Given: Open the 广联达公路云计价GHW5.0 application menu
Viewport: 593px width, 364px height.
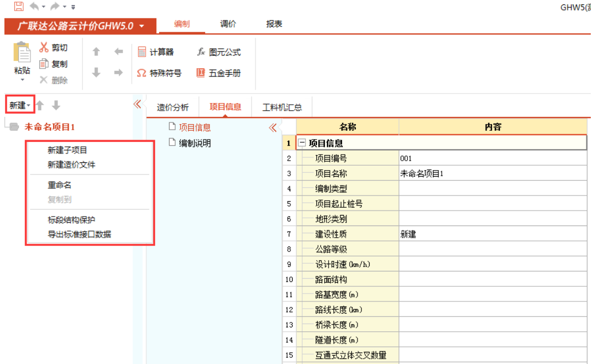Looking at the screenshot, I should [x=81, y=26].
